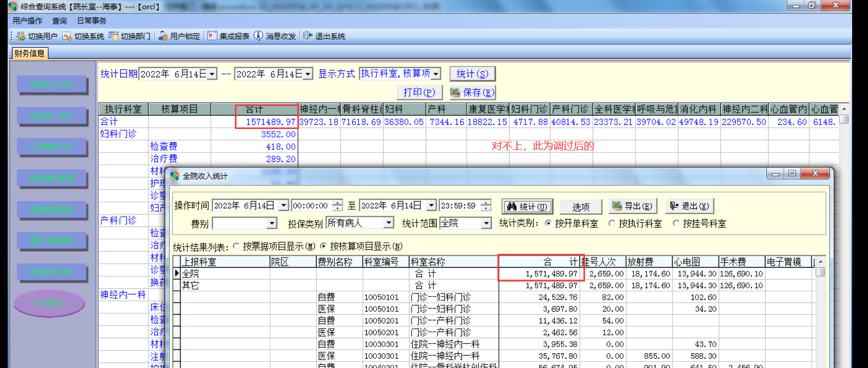Open the 操作时间 end date picker in the dialog
This screenshot has height=368, width=868.
(x=431, y=205)
